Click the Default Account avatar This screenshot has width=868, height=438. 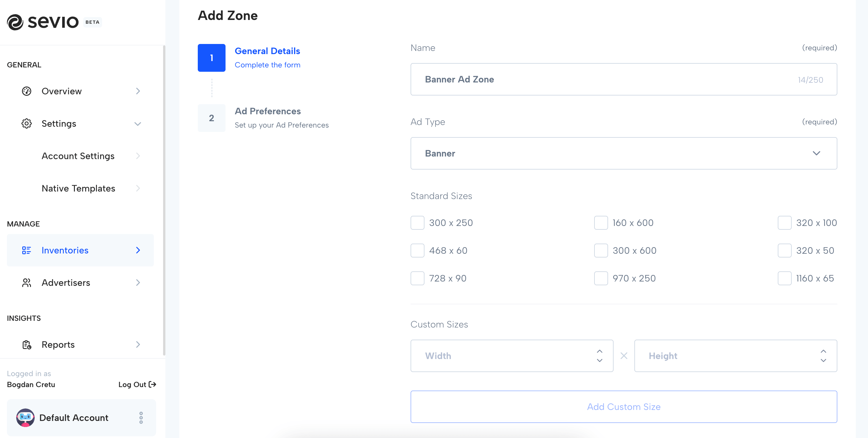[25, 418]
